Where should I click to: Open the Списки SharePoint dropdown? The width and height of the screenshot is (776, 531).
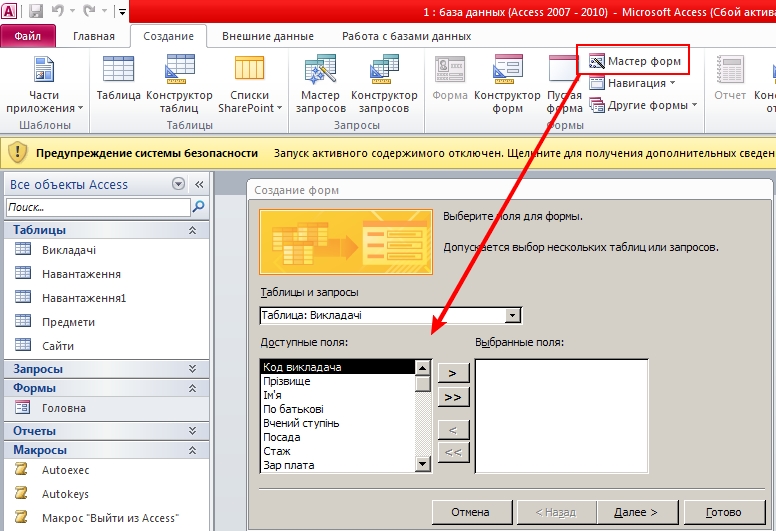pos(249,84)
